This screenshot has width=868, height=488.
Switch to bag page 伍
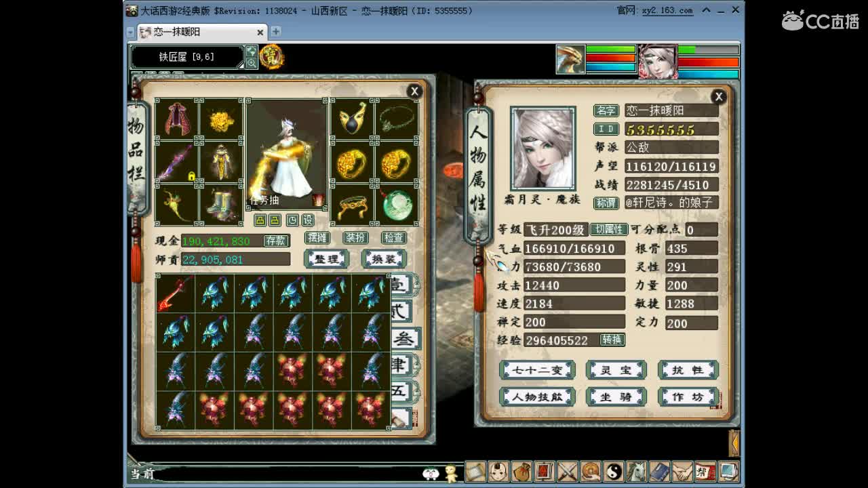click(400, 391)
